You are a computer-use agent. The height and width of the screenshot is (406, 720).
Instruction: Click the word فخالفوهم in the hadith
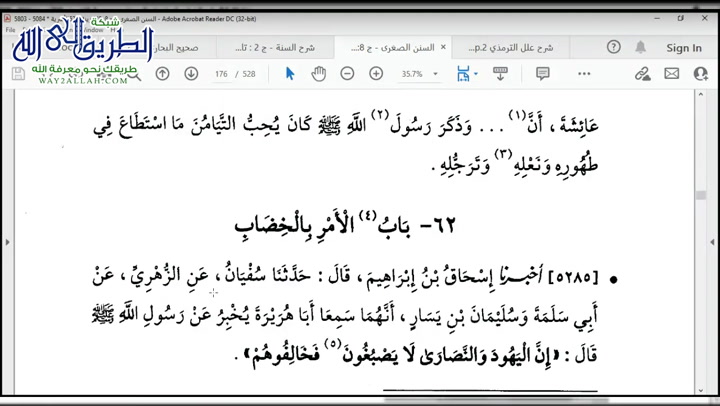point(283,355)
